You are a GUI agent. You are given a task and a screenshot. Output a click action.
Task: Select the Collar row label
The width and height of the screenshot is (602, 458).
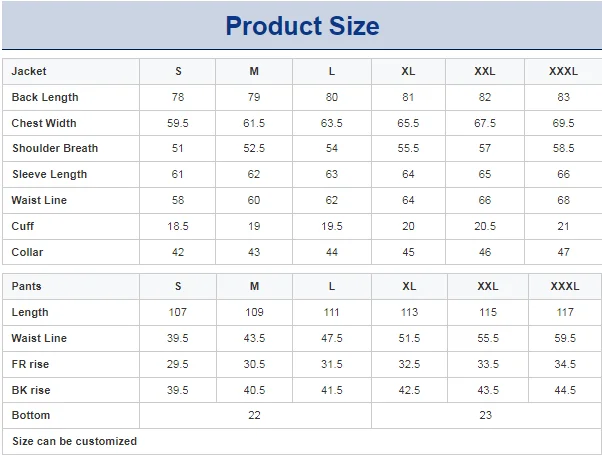(27, 252)
